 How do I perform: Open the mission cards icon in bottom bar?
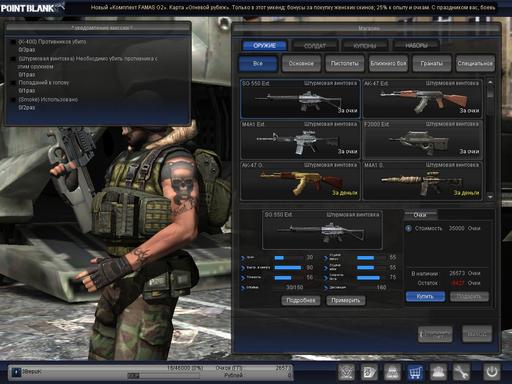coord(369,372)
